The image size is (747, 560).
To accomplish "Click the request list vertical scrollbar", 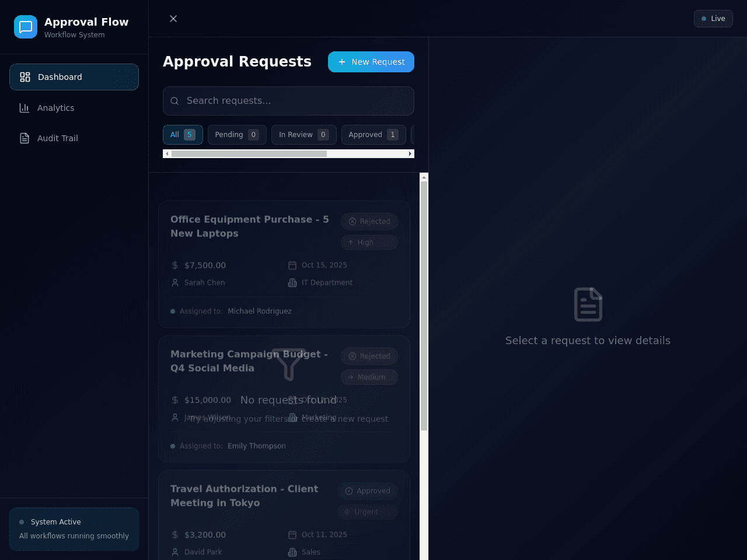I will point(424,306).
